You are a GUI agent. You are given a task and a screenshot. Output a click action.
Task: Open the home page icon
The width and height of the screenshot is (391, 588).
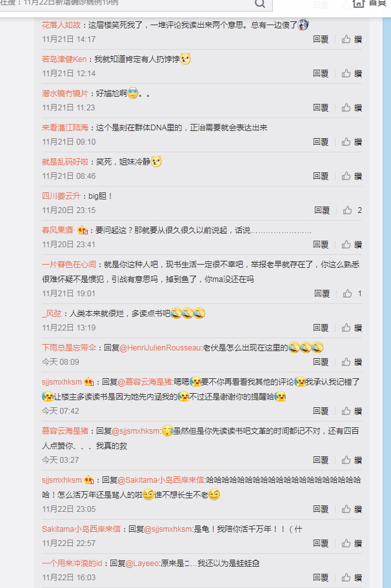click(x=358, y=3)
